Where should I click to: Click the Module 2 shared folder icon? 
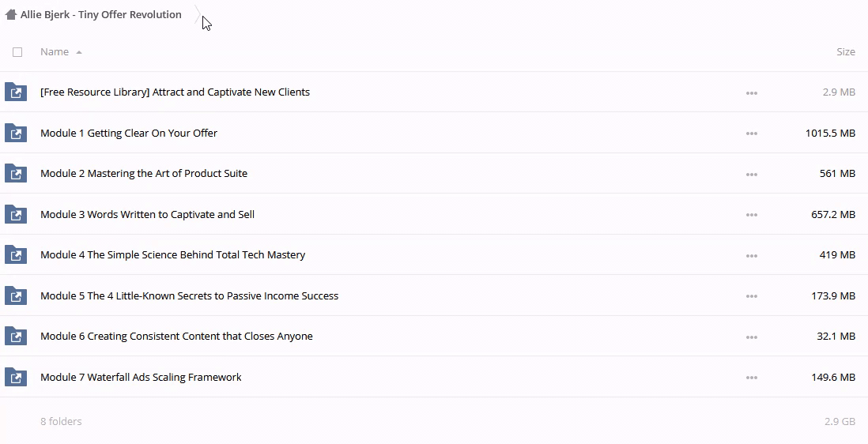(16, 174)
